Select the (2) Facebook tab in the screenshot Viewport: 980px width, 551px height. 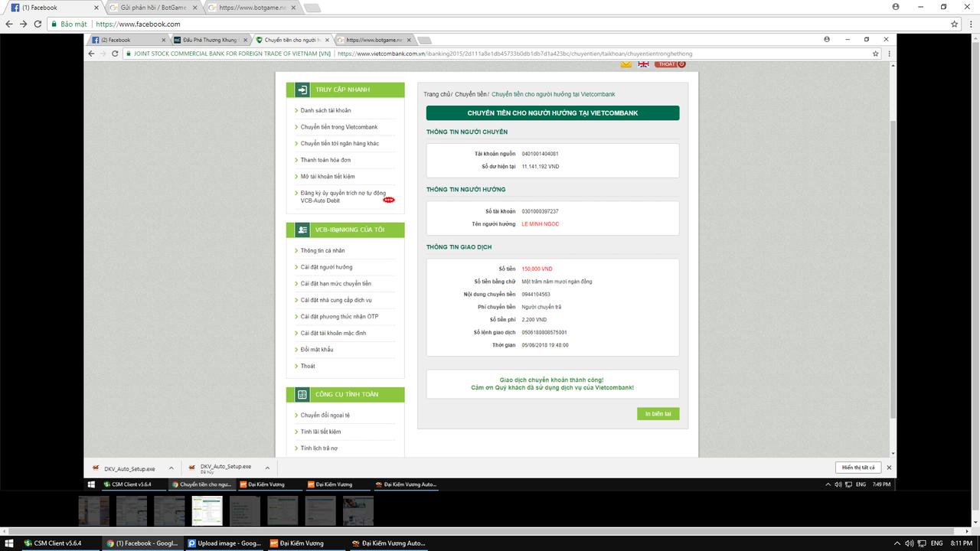(x=126, y=40)
